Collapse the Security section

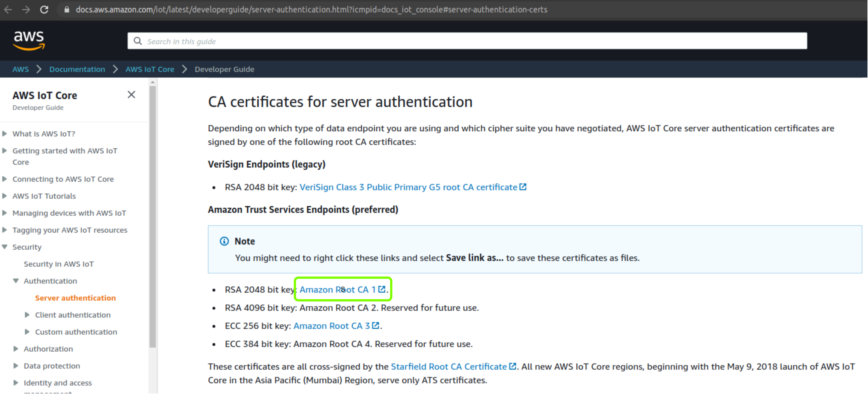(5, 247)
